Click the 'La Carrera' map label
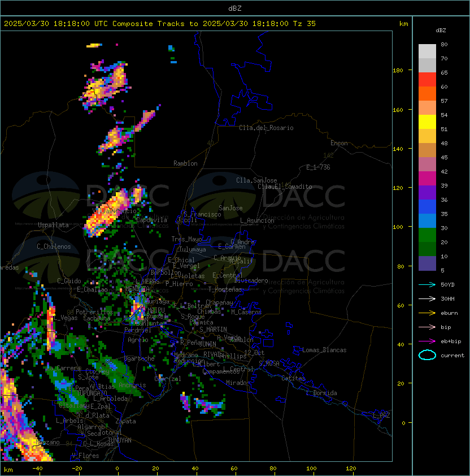Screen dimensions: 470x476 pyautogui.click(x=64, y=368)
